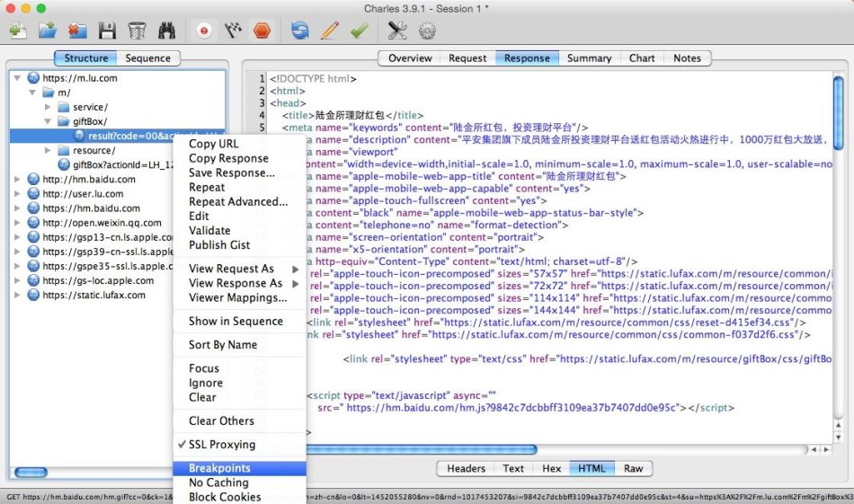Screen dimensions: 854x504
Task: Open the Summary tab
Action: [x=589, y=58]
